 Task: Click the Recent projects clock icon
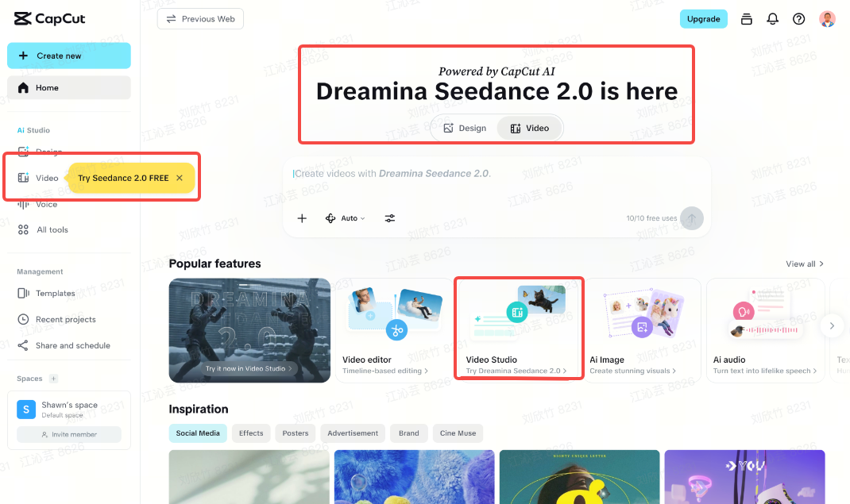(x=23, y=319)
